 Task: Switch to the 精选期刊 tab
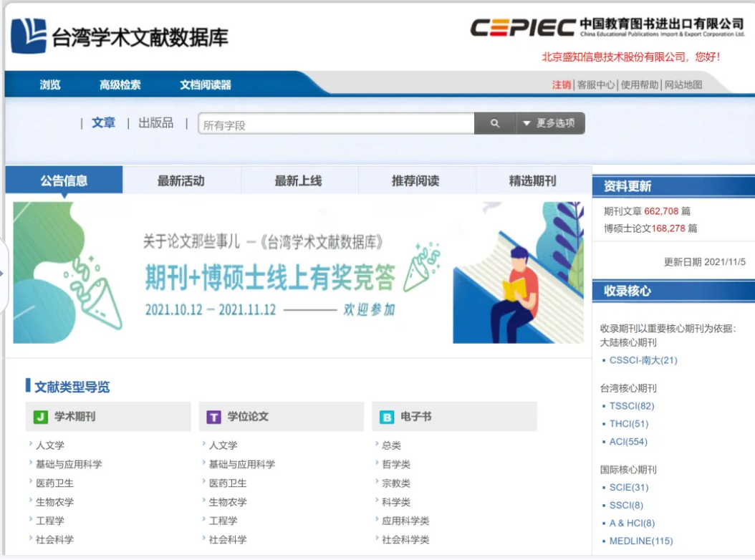tap(532, 181)
